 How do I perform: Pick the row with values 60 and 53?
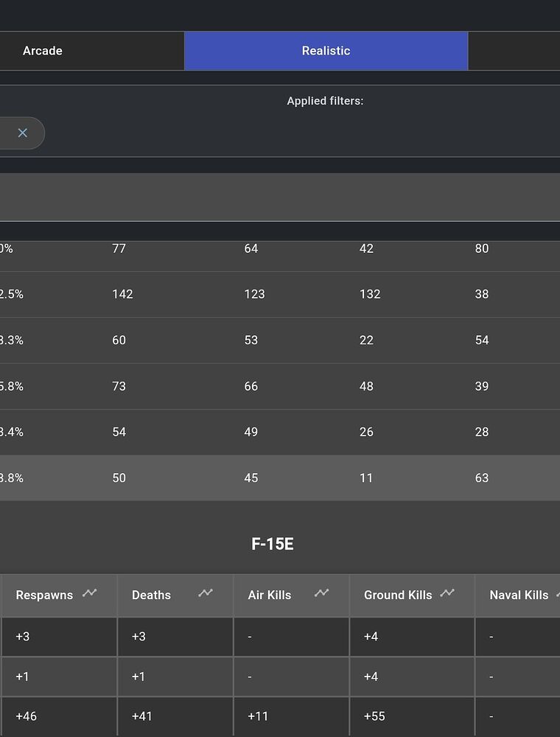coord(280,340)
